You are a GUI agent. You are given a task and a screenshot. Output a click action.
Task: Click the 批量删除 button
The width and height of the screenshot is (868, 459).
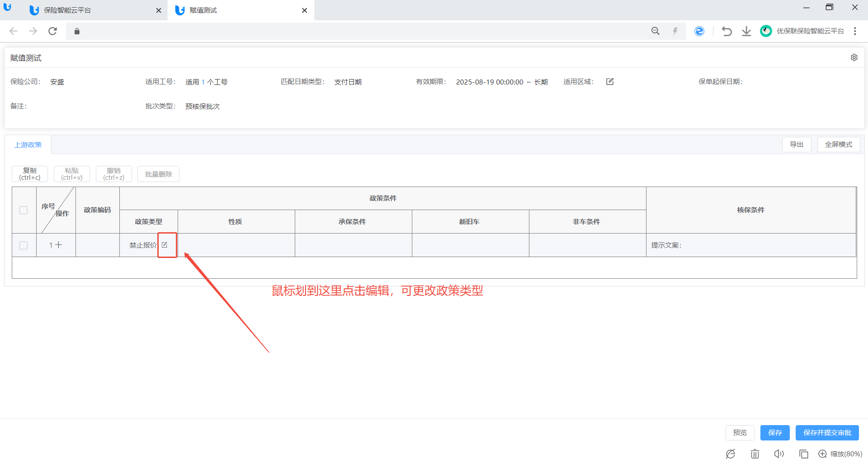(159, 174)
